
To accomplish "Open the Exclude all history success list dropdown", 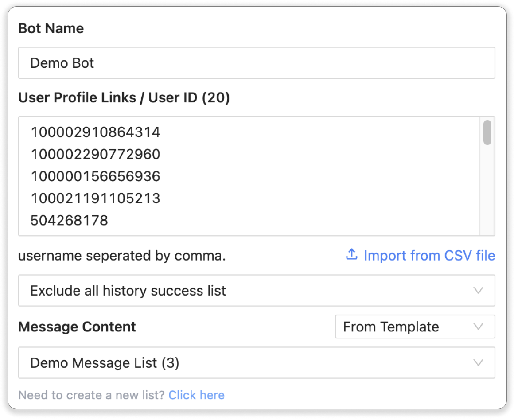I will [x=256, y=291].
